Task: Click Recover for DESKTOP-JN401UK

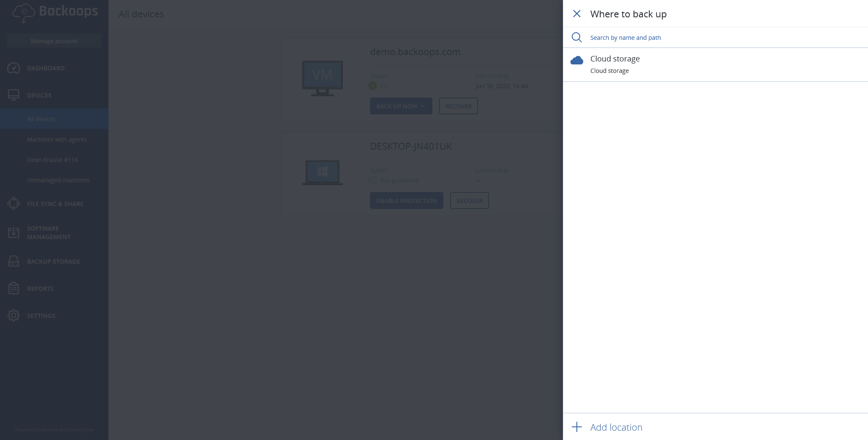Action: point(470,201)
